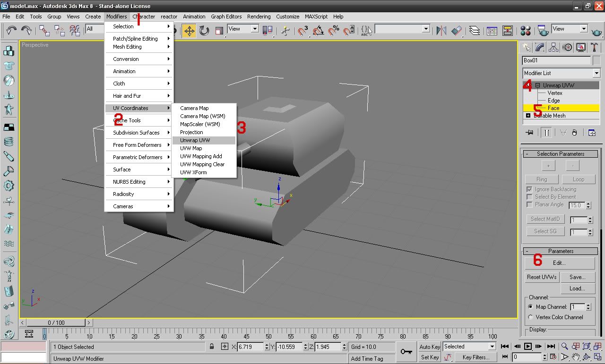Enable the Select By Element checkbox
Viewport: 605px width, 364px height.
530,197
